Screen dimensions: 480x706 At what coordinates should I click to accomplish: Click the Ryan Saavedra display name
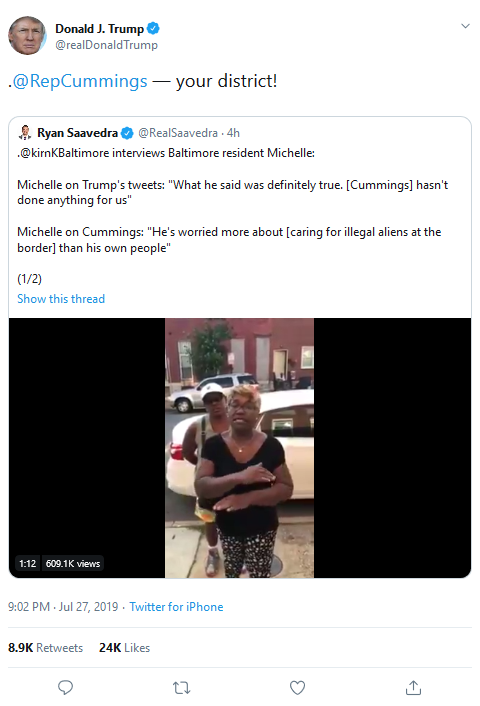tap(77, 133)
